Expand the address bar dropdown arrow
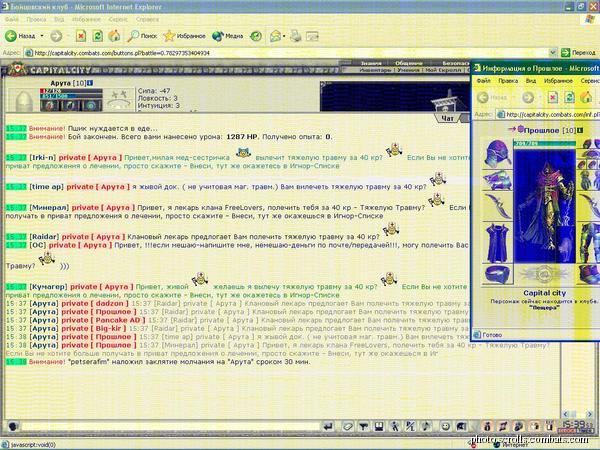The image size is (600, 450). pyautogui.click(x=553, y=53)
